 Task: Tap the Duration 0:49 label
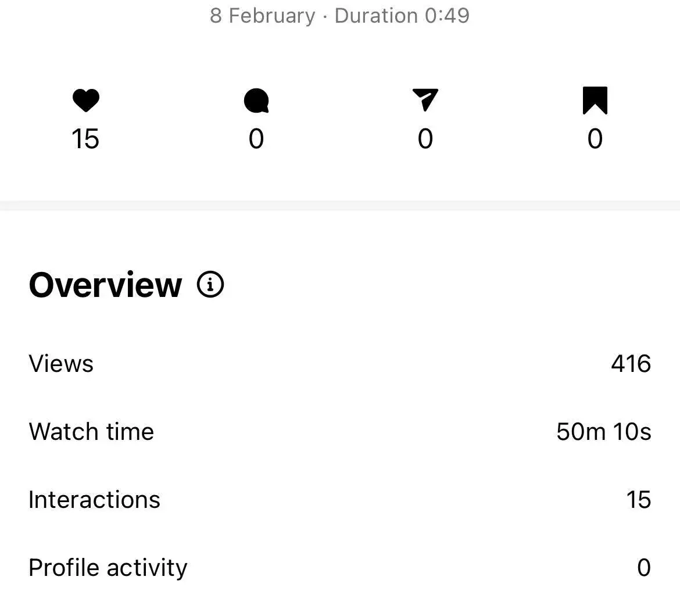402,15
